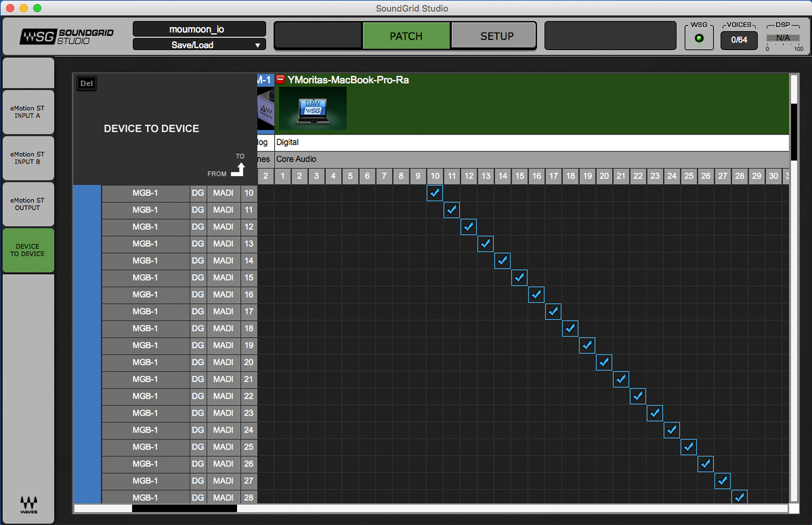This screenshot has width=812, height=525.
Task: Click the red remove-device minus icon
Action: tap(280, 80)
